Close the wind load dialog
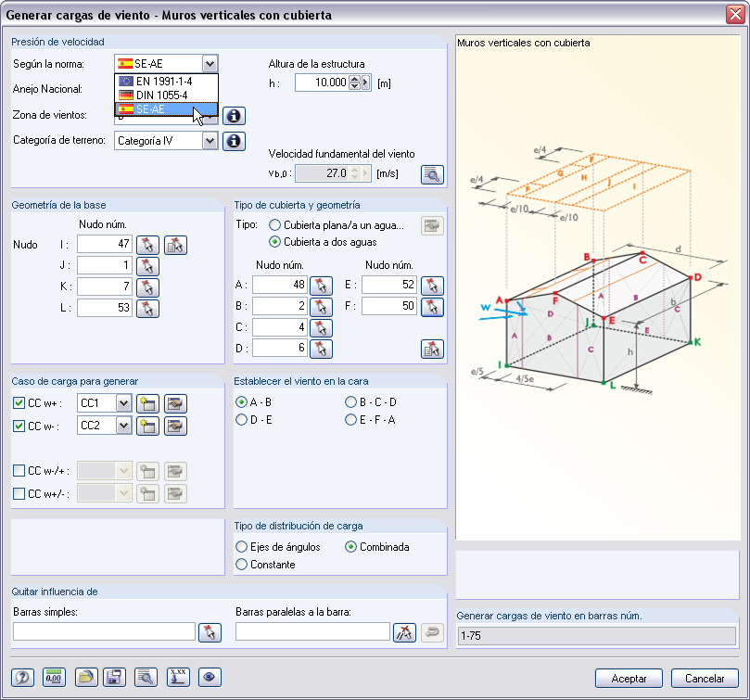Image resolution: width=750 pixels, height=700 pixels. (735, 14)
